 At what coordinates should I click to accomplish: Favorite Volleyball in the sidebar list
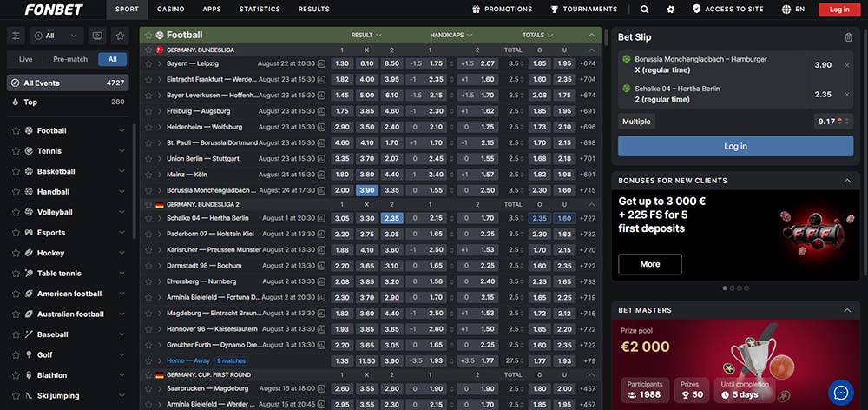pyautogui.click(x=16, y=212)
